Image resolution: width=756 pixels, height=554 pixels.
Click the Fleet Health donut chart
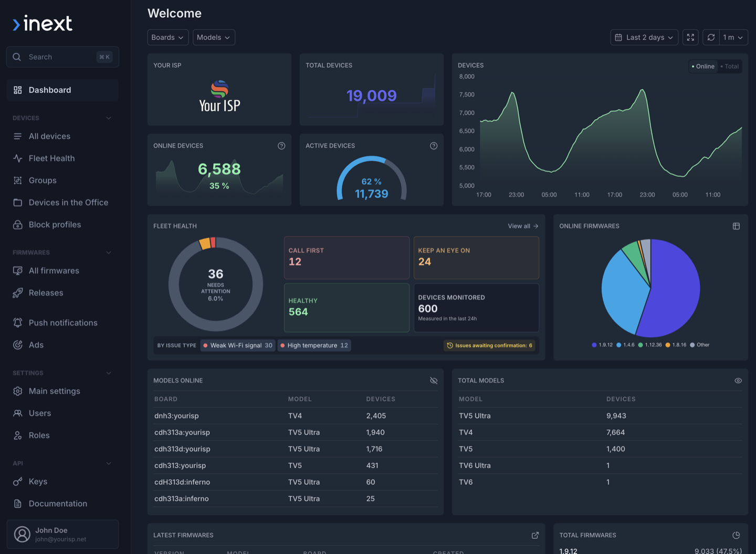point(215,284)
